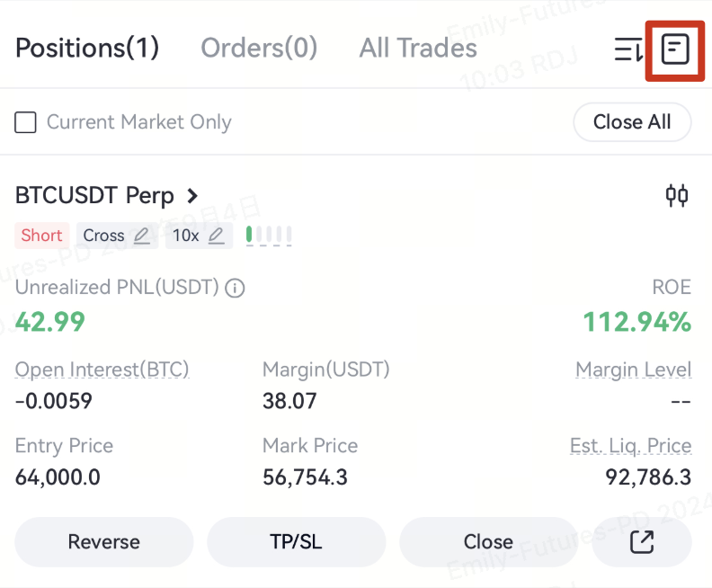The height and width of the screenshot is (588, 712).
Task: Click the share position icon button
Action: [642, 542]
